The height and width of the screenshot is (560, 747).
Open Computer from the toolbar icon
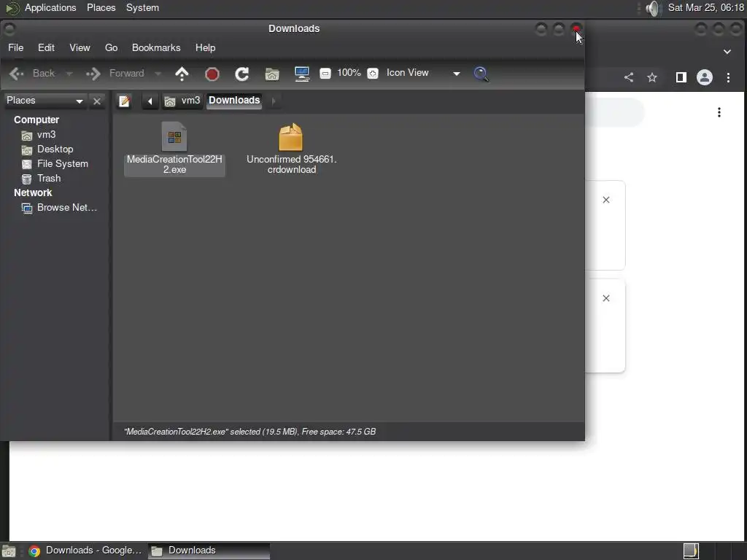point(302,74)
